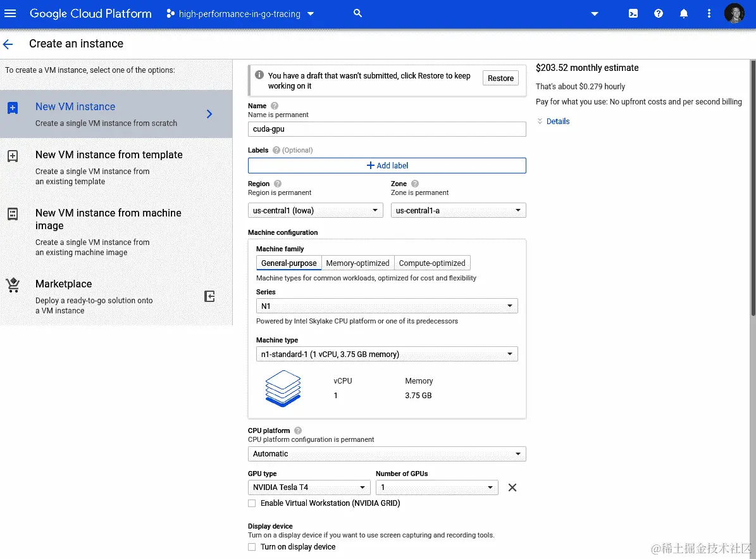The width and height of the screenshot is (756, 559).
Task: Open the hamburger navigation menu
Action: point(10,13)
